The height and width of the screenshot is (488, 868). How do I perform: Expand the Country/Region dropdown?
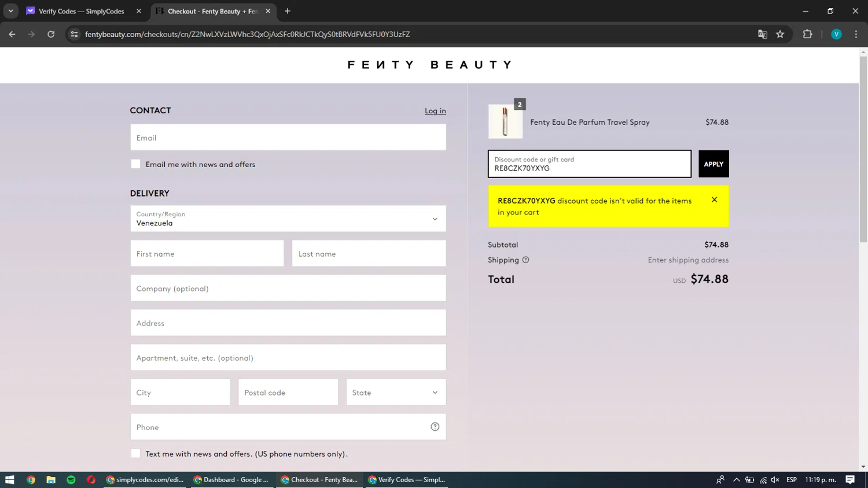[x=288, y=219]
